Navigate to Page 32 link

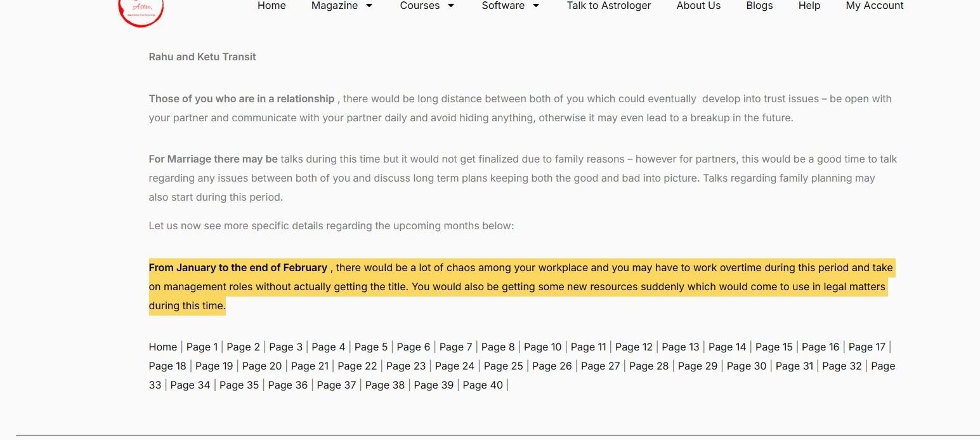click(842, 366)
